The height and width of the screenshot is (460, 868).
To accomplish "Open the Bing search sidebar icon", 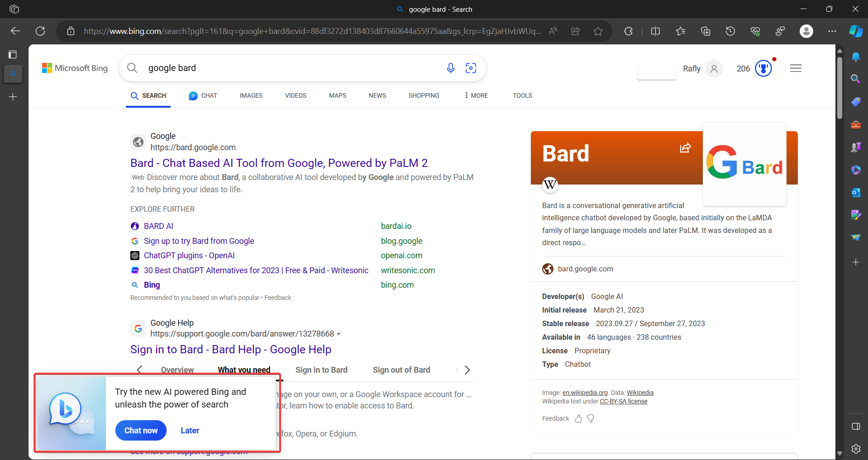I will pos(856,78).
